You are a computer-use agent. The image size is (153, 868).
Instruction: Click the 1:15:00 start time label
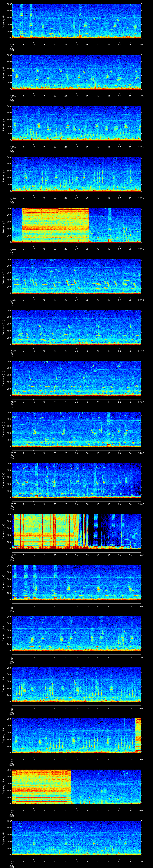pos(12,96)
